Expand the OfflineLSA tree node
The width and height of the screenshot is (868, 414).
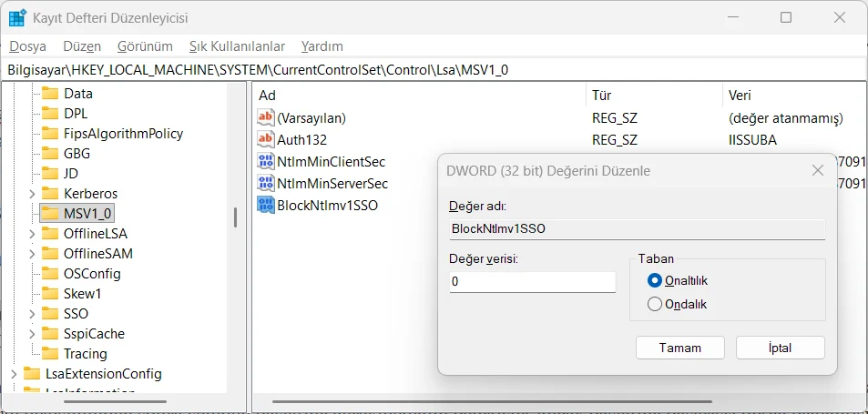32,234
